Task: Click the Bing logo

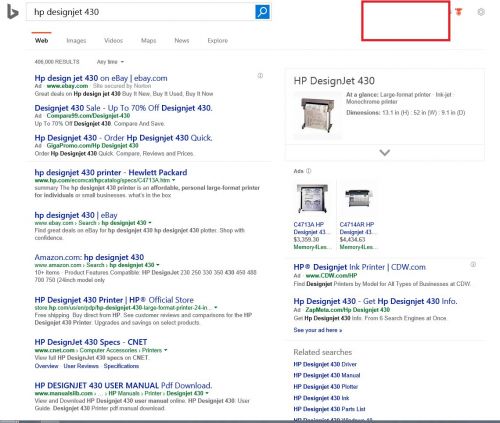Action: click(12, 12)
